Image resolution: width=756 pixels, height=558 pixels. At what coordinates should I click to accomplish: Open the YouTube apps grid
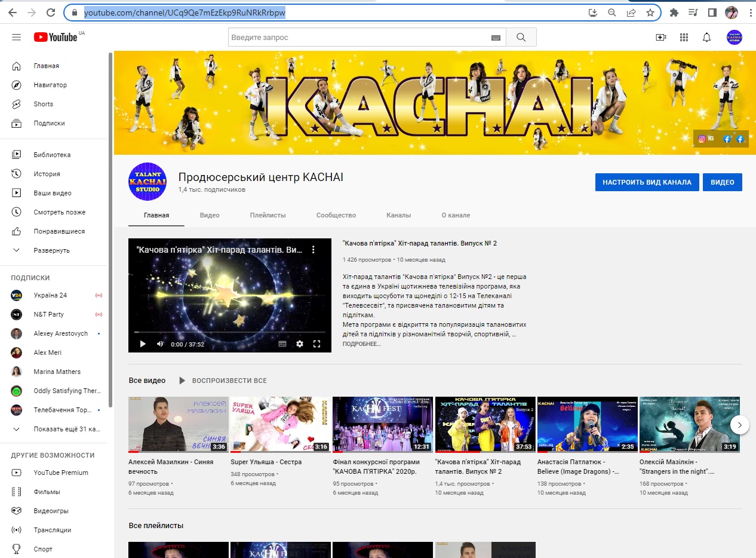pos(684,37)
